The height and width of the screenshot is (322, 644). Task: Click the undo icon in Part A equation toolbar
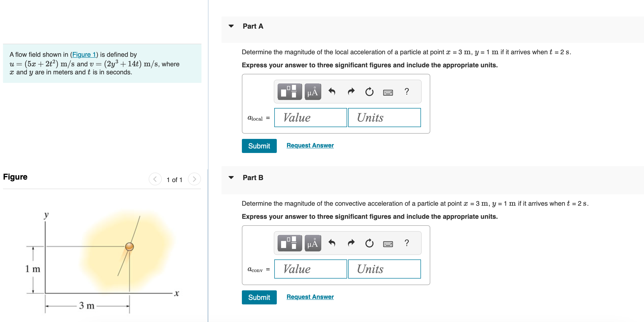[x=333, y=92]
